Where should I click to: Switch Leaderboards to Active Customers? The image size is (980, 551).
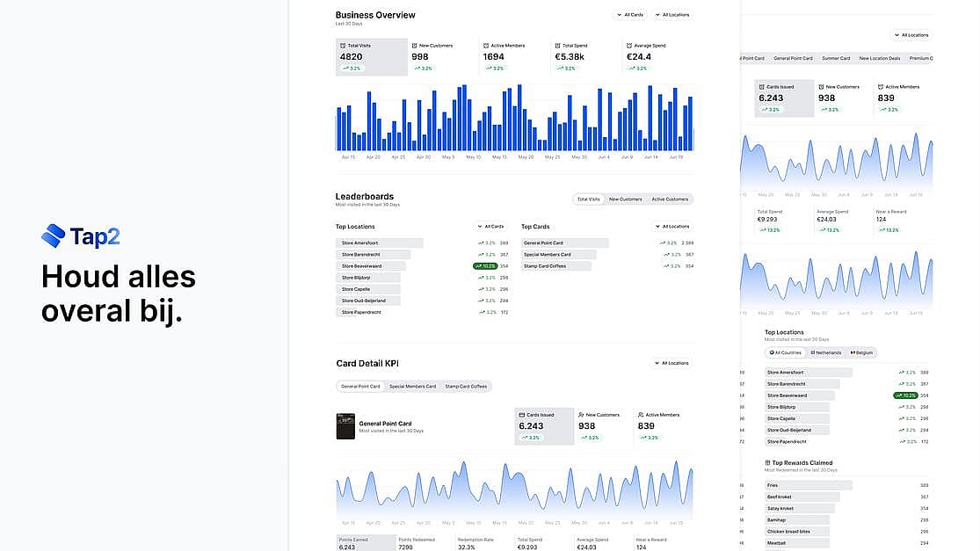pos(670,199)
